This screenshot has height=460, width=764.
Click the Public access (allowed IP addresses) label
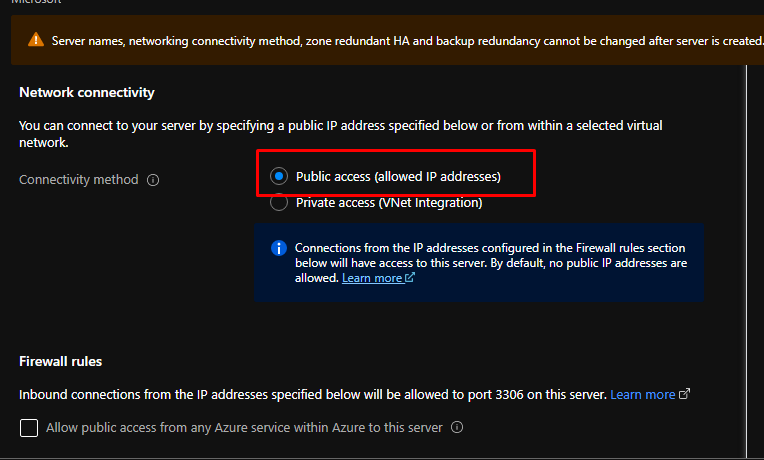(398, 177)
